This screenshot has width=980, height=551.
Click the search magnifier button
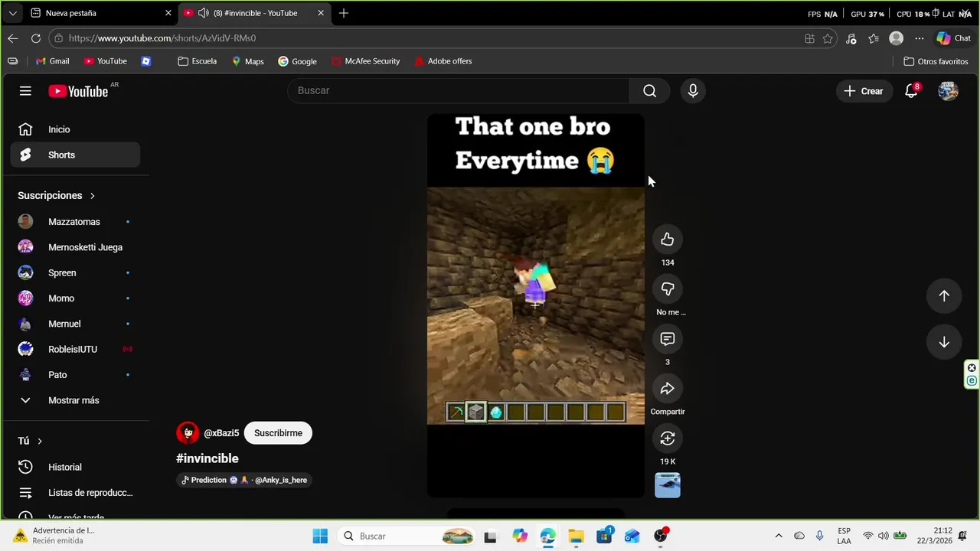(x=649, y=91)
